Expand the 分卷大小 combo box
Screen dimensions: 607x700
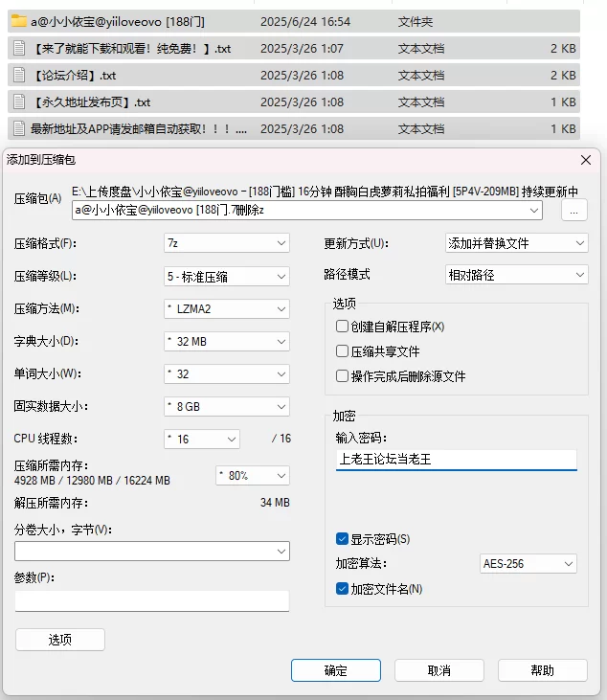coord(281,552)
